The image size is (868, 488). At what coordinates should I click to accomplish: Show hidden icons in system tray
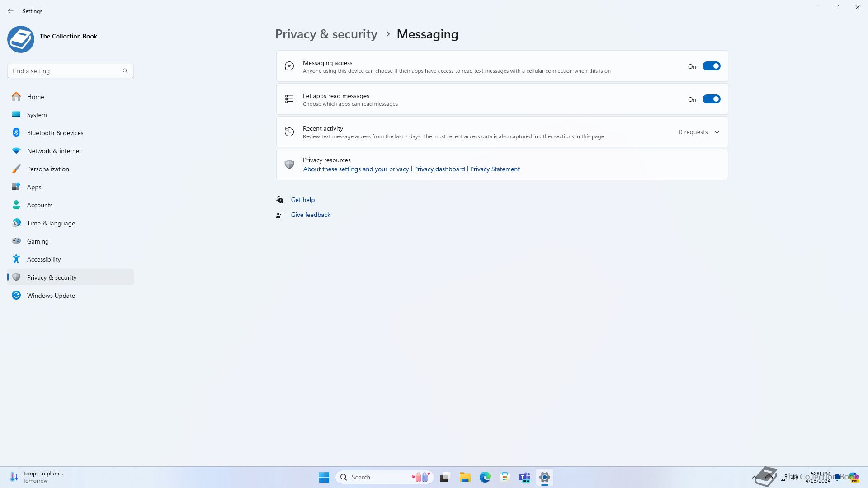[754, 477]
